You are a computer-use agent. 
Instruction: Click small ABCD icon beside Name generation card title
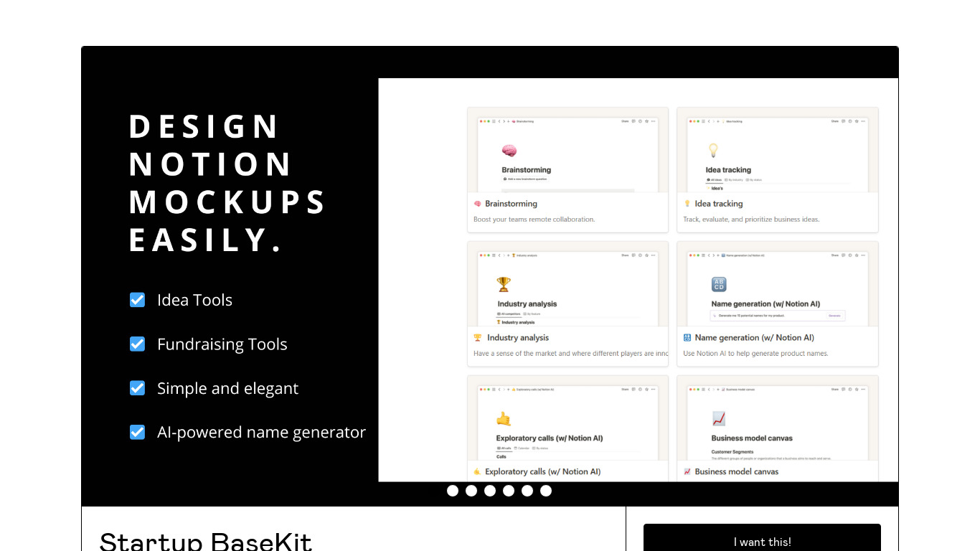click(687, 338)
